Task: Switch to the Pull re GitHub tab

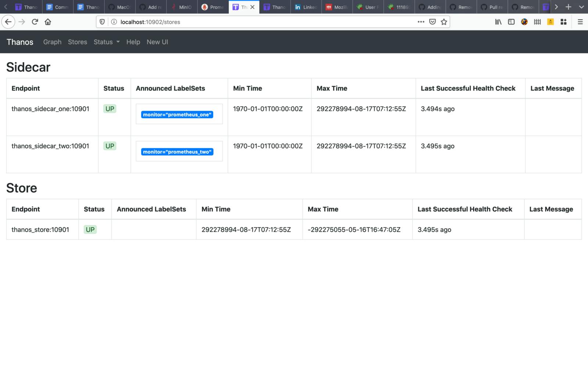Action: [492, 7]
